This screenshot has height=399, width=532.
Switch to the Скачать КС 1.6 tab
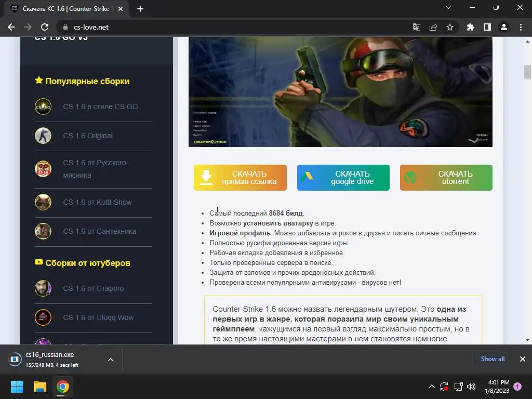tap(66, 9)
